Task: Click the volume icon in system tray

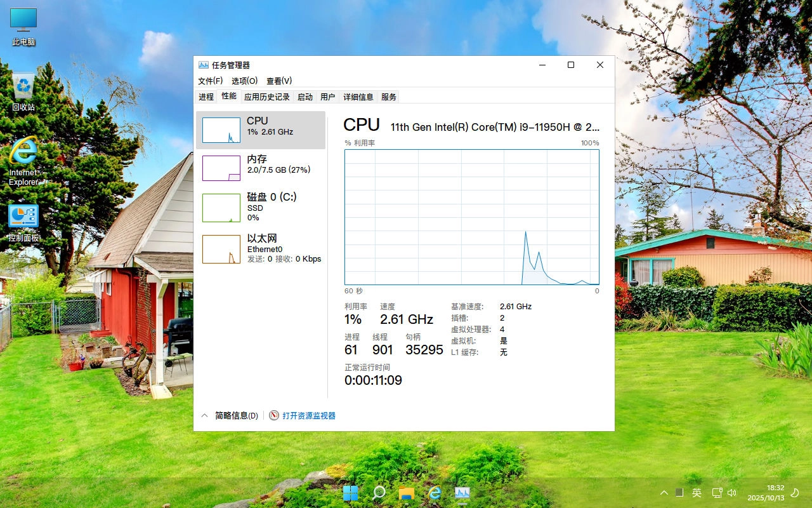Action: (732, 492)
